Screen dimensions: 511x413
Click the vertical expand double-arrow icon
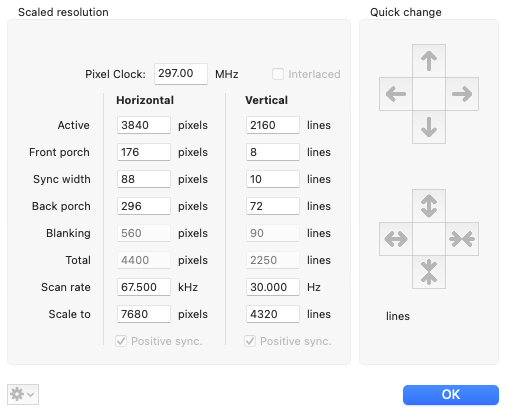point(429,206)
